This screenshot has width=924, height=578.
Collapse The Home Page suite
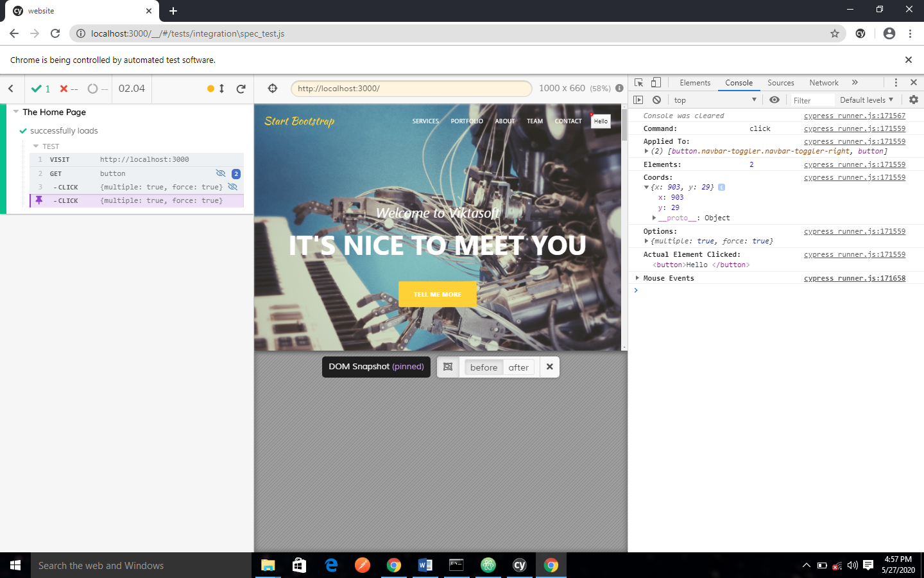coord(16,112)
